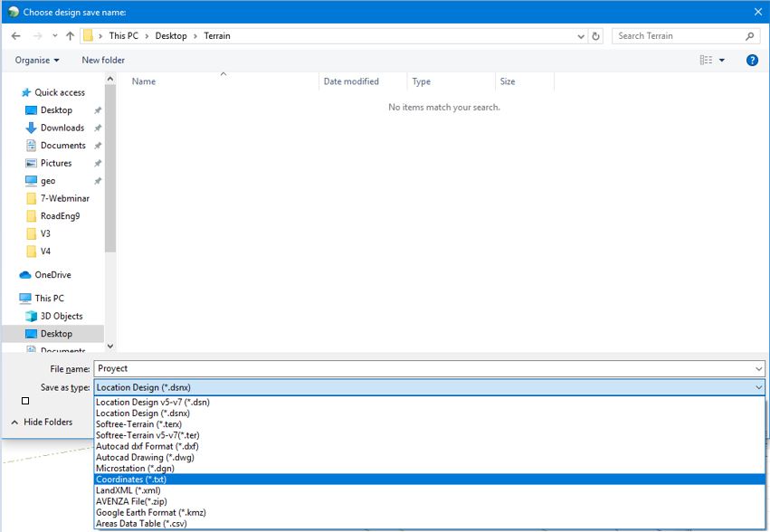Image resolution: width=770 pixels, height=532 pixels.
Task: Tick the checkbox below Save as type
Action: pyautogui.click(x=25, y=401)
